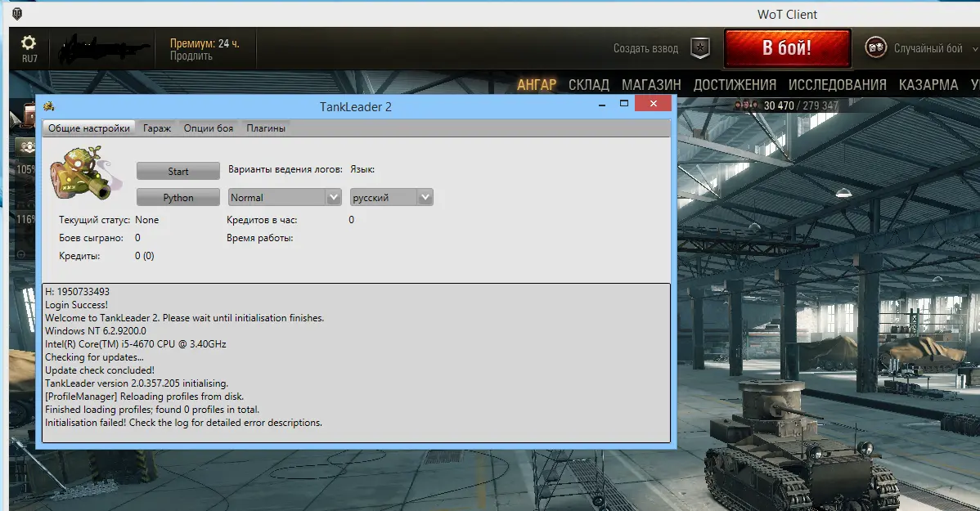This screenshot has width=980, height=511.
Task: Switch to the Общие настройки tab
Action: 88,128
